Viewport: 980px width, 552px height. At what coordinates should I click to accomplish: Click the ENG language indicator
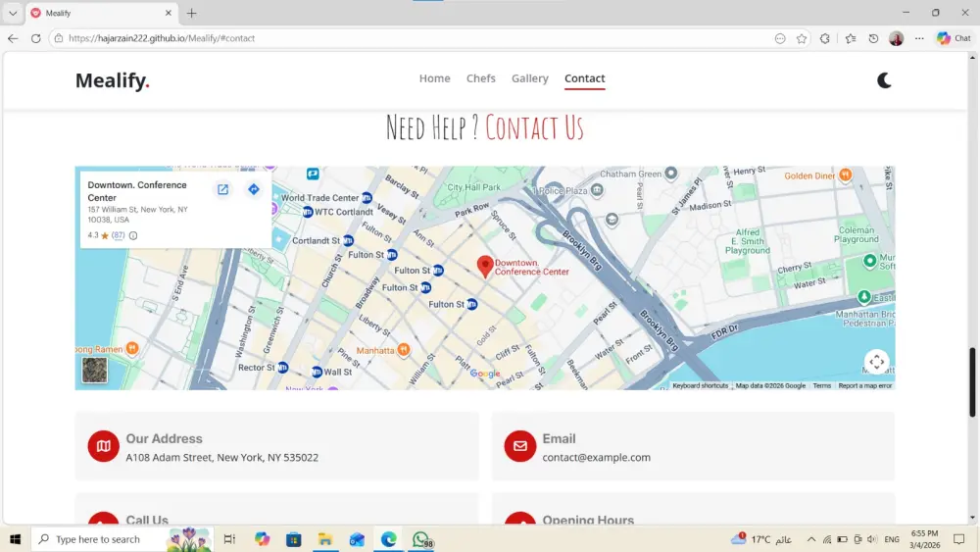point(892,539)
